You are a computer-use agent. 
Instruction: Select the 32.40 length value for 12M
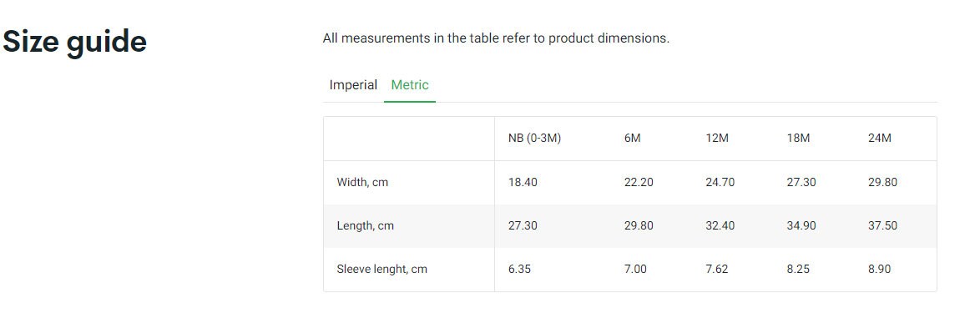[720, 225]
